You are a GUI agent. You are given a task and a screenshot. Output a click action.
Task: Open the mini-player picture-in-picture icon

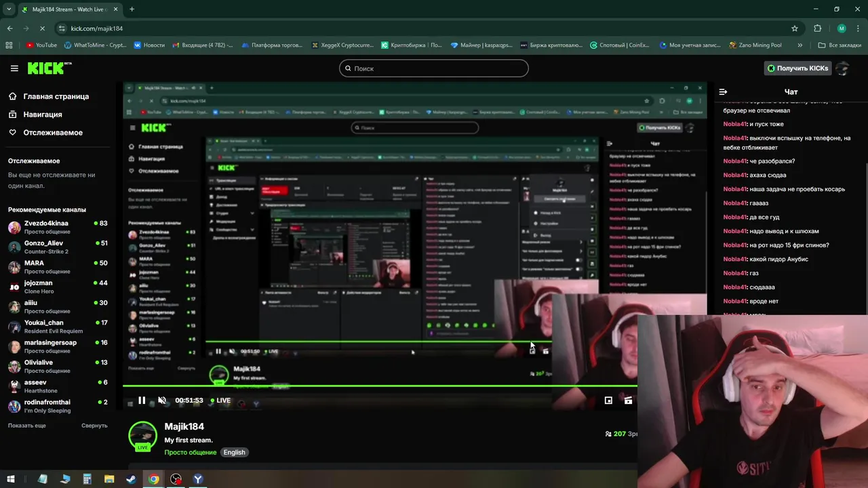point(608,401)
